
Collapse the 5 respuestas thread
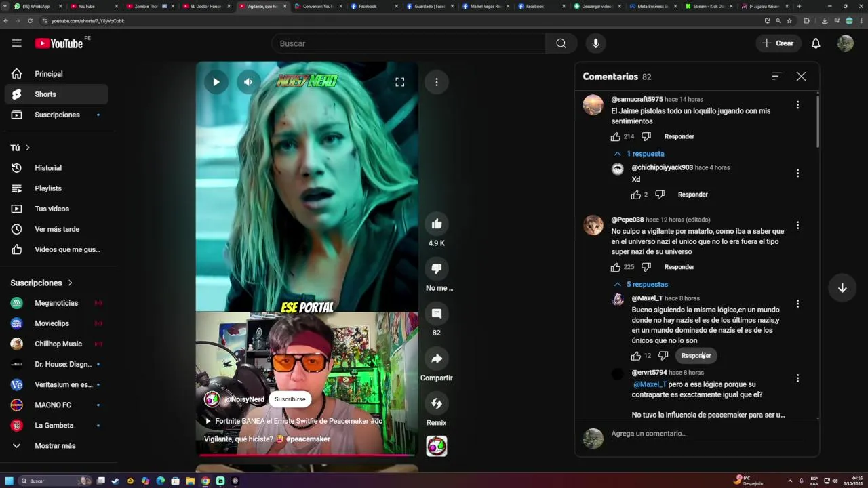point(640,285)
